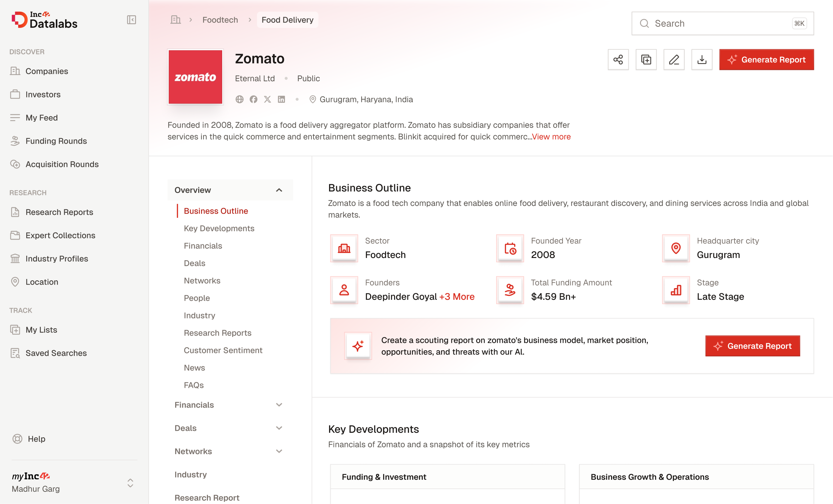Click +3 More founders link

(457, 297)
